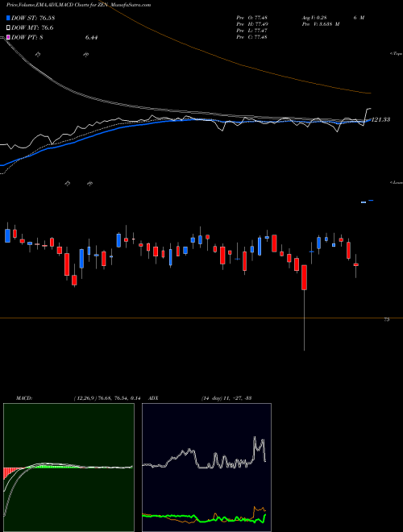Click the white DOW MT legend swatch
The width and height of the screenshot is (403, 532).
(8, 27)
